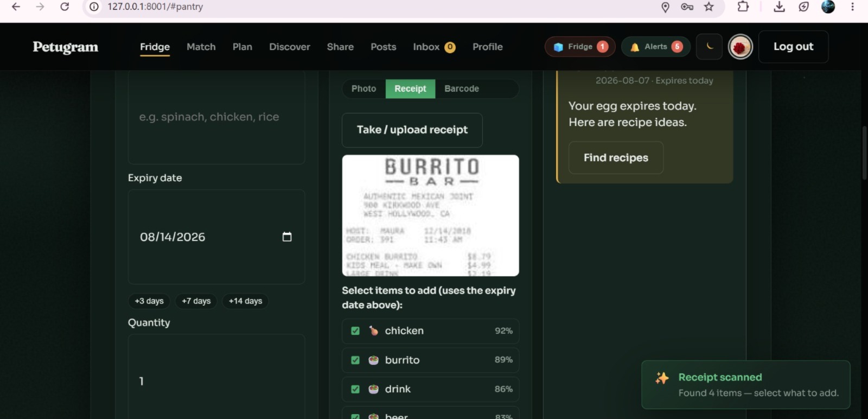Click the Fridge count badge button

click(580, 47)
